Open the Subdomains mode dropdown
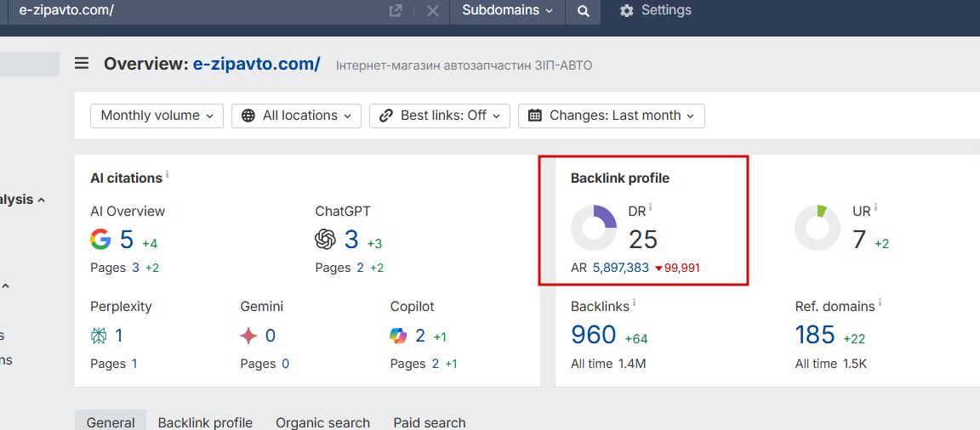 [507, 11]
